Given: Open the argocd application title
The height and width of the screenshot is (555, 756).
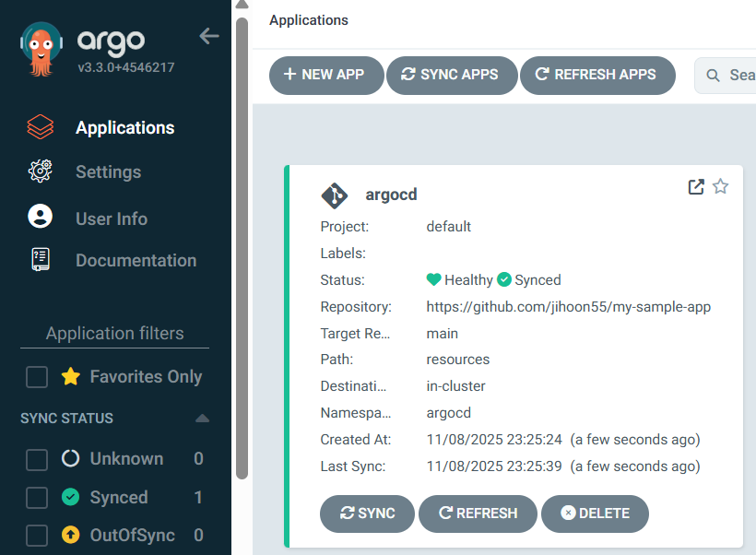Looking at the screenshot, I should click(391, 195).
